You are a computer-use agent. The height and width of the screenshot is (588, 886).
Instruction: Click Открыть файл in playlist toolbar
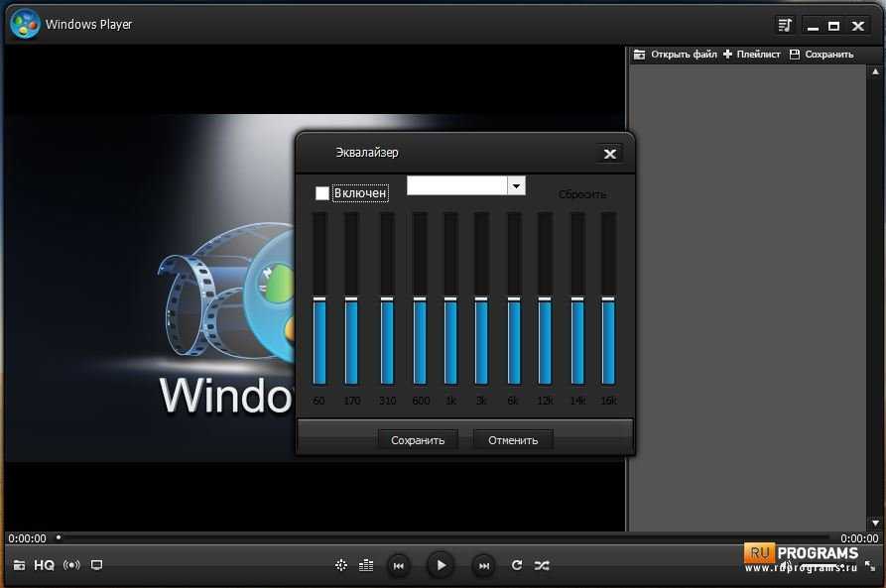(676, 55)
